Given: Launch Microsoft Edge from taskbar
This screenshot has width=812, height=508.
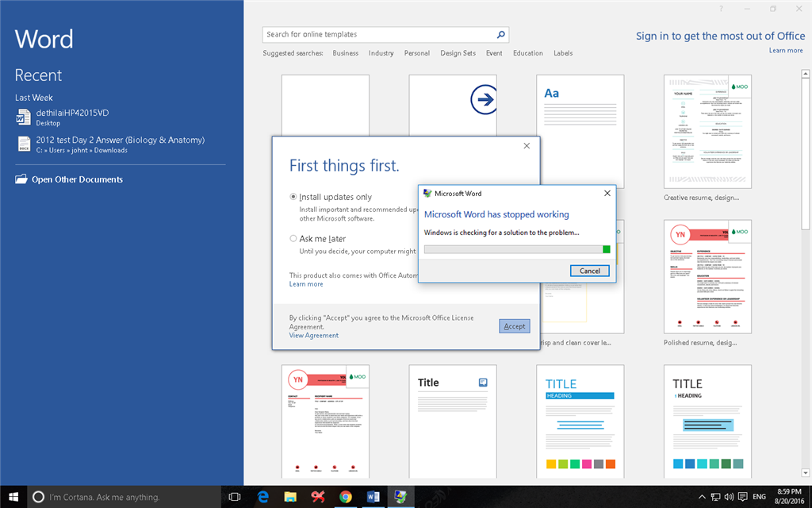Looking at the screenshot, I should tap(263, 497).
